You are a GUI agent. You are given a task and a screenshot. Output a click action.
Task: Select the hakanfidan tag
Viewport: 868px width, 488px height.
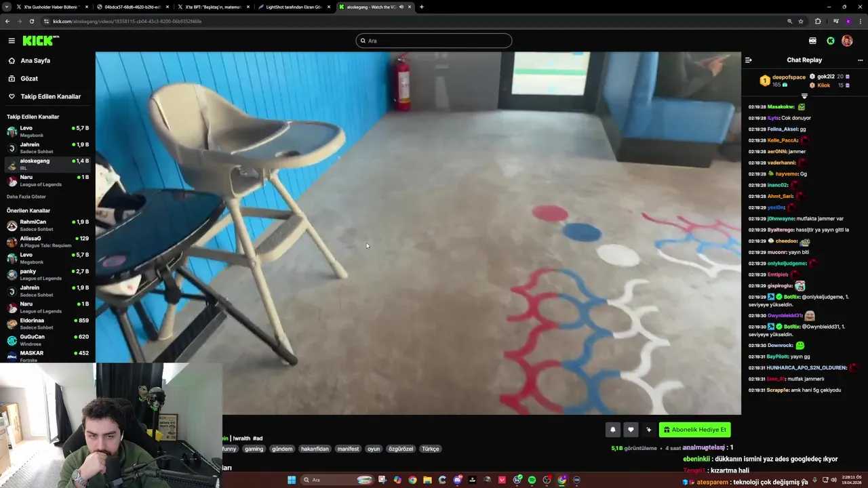(315, 449)
